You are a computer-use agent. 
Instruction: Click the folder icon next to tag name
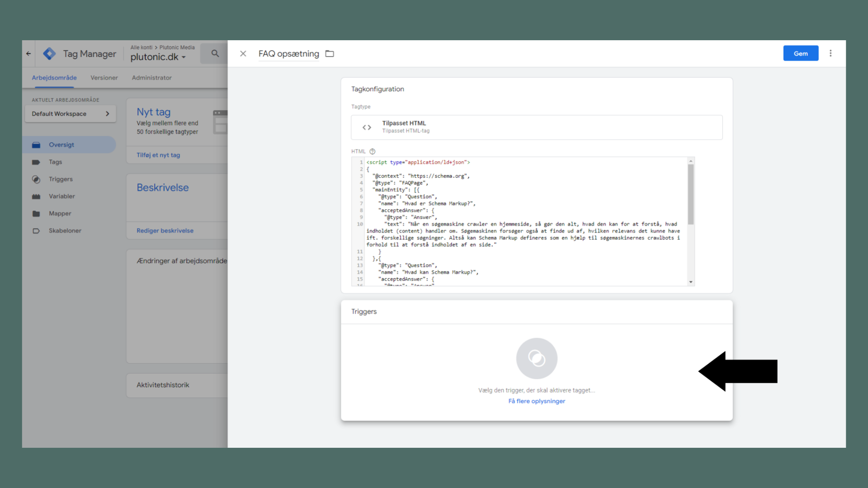point(330,54)
